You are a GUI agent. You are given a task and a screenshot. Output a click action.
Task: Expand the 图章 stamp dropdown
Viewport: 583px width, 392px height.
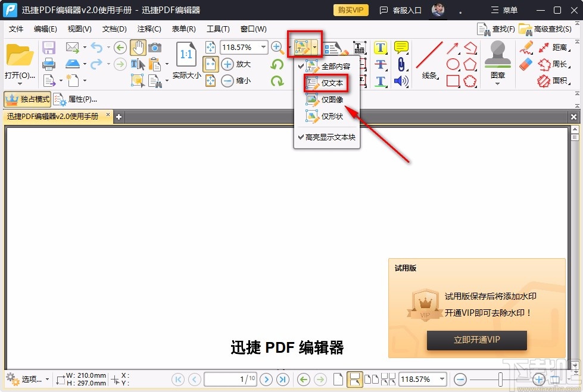click(x=497, y=82)
